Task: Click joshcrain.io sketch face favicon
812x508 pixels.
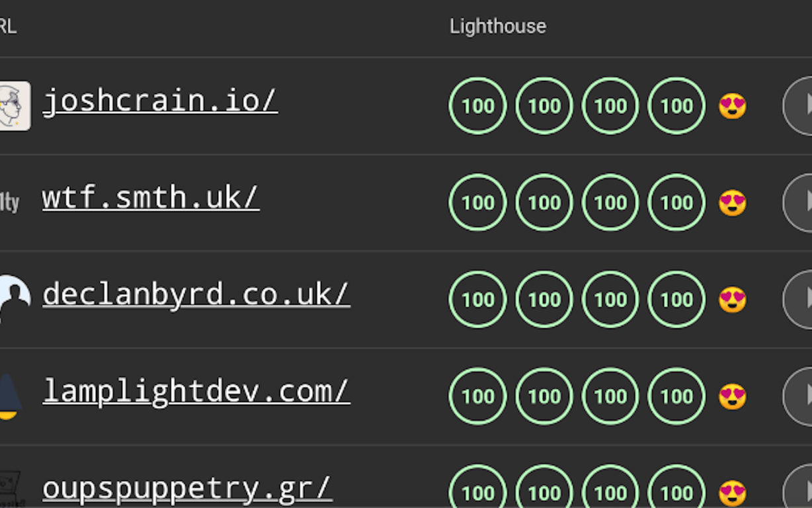Action: (13, 106)
